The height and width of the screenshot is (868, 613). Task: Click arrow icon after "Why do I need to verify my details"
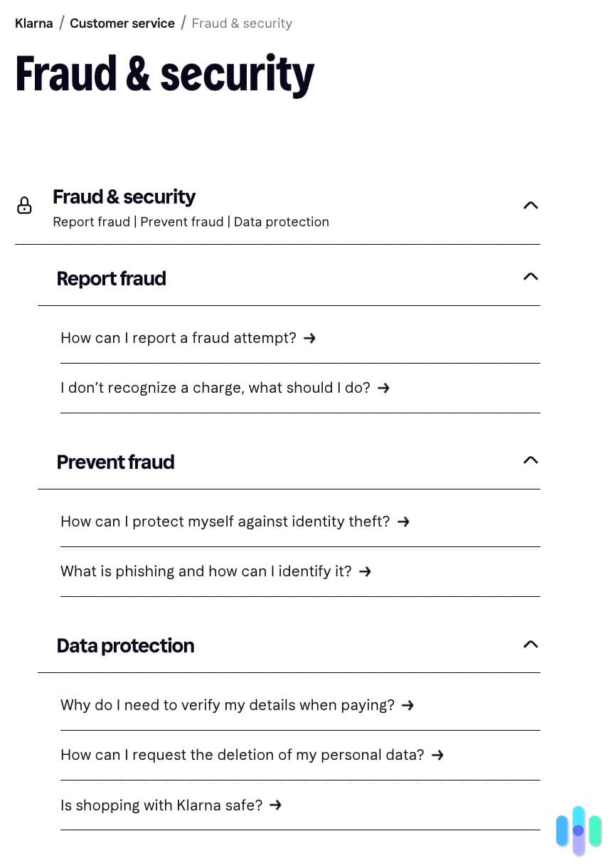(x=407, y=705)
